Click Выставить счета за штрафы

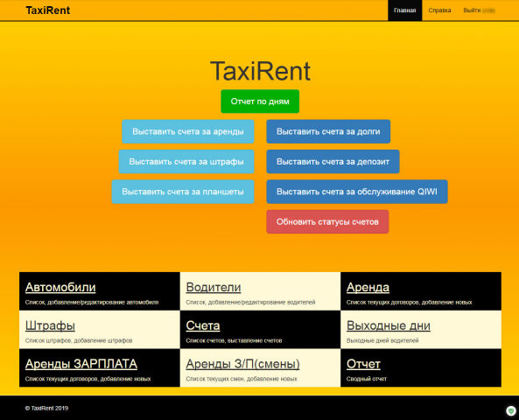click(186, 162)
